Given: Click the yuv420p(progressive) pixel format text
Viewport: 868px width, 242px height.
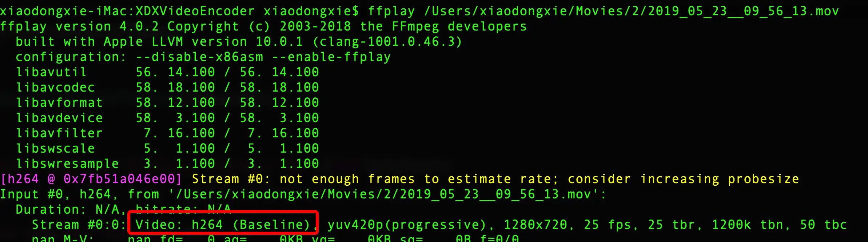Looking at the screenshot, I should point(407,225).
